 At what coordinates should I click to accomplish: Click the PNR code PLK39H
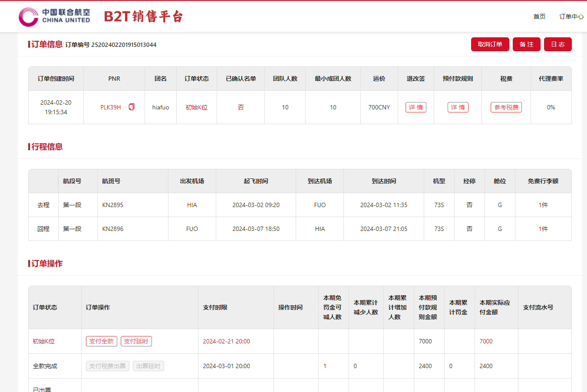(111, 107)
